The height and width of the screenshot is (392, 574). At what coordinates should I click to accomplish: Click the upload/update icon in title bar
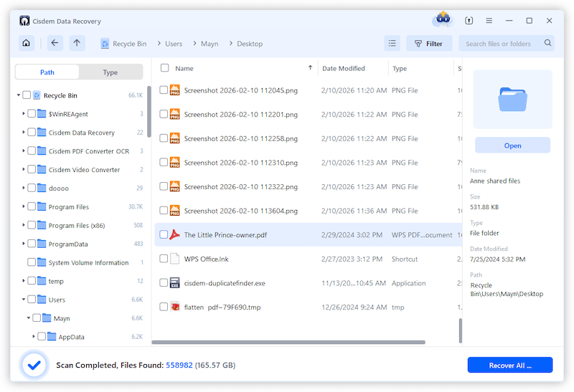click(x=469, y=21)
